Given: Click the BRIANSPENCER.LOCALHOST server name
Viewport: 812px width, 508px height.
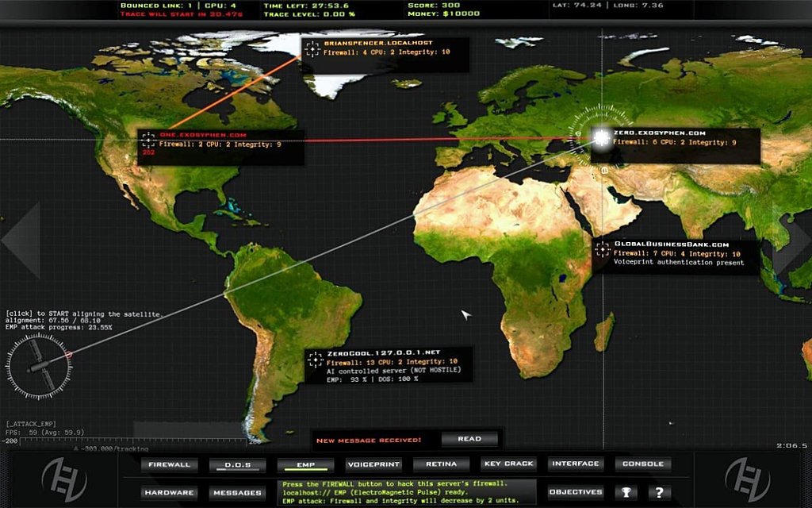Looking at the screenshot, I should pos(378,43).
